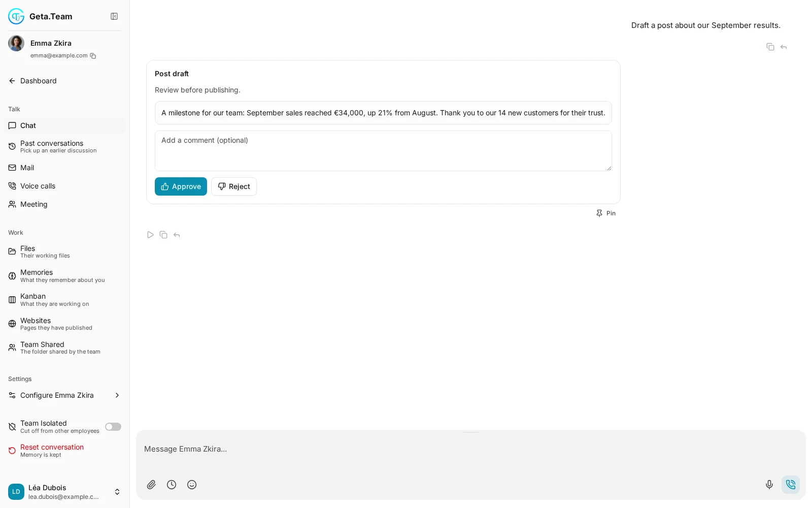Start a voice call from composer
812x508 pixels.
[x=791, y=485]
